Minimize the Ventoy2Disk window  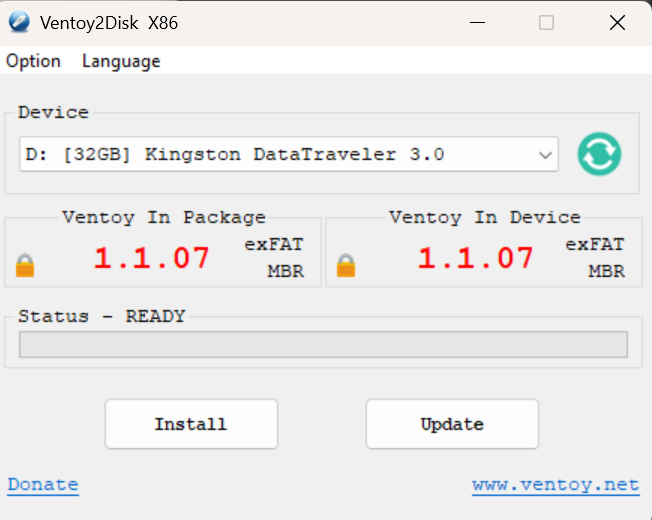tap(476, 22)
